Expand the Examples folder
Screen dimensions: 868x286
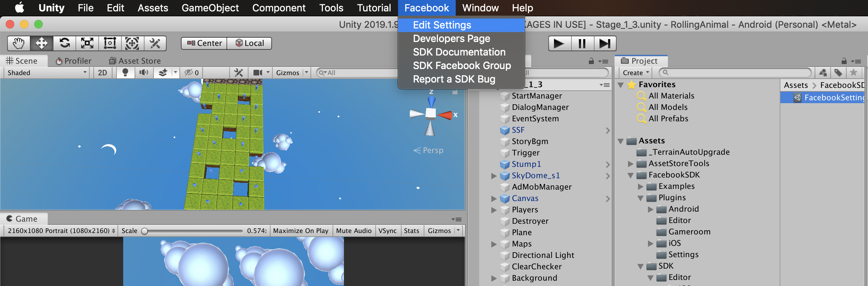pyautogui.click(x=640, y=186)
